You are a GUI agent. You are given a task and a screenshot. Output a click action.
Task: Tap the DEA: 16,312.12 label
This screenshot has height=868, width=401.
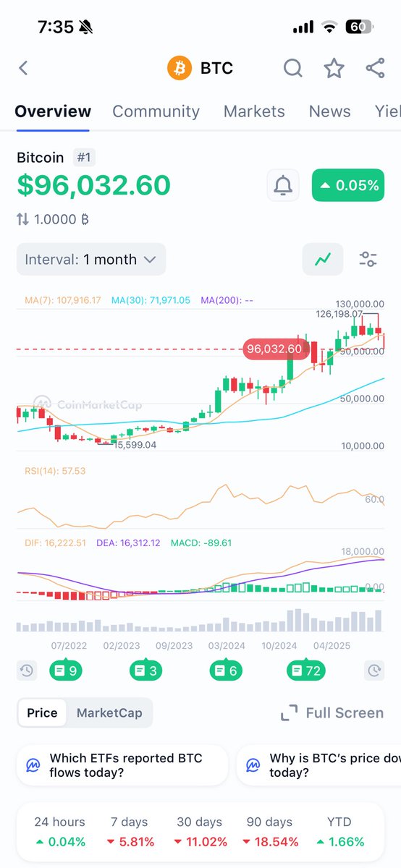[129, 542]
